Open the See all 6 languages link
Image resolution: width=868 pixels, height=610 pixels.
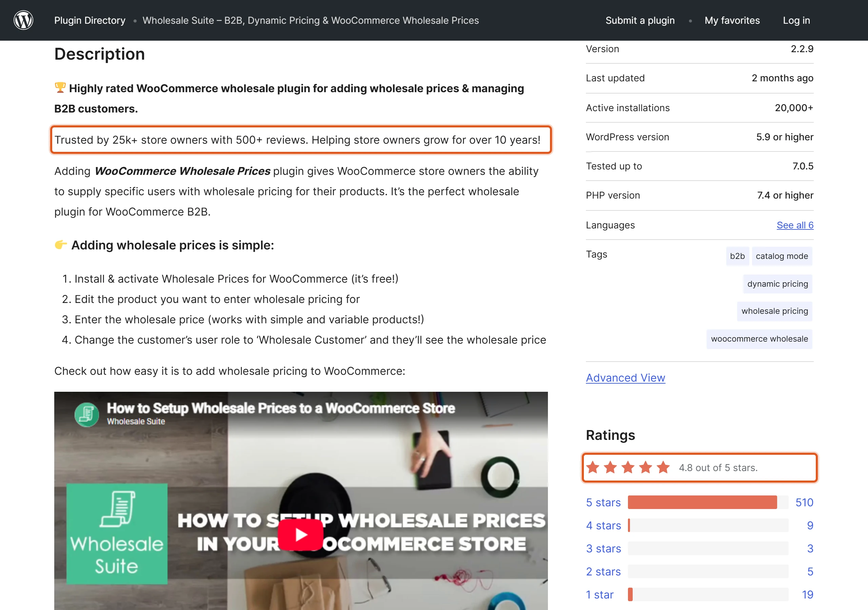coord(795,225)
